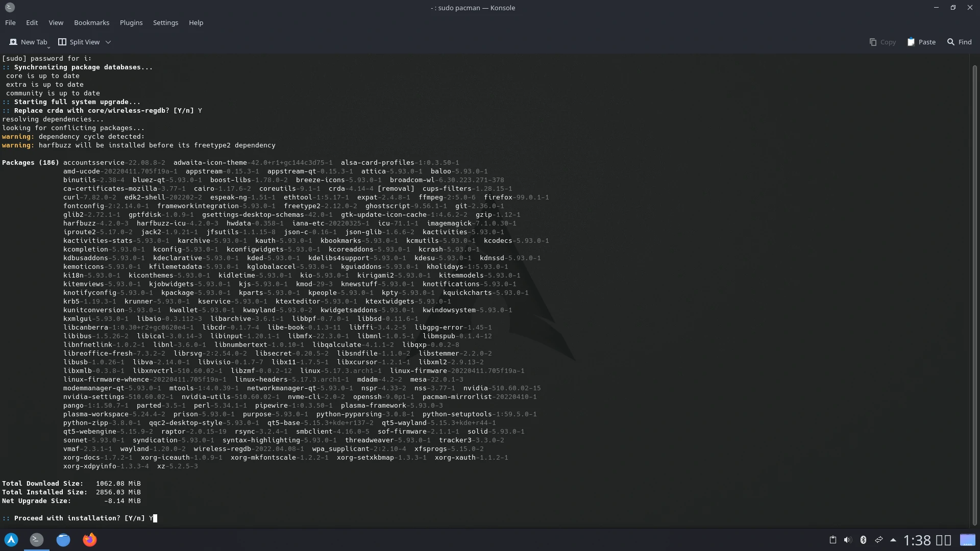
Task: Launch Firefox from the taskbar
Action: [90, 540]
